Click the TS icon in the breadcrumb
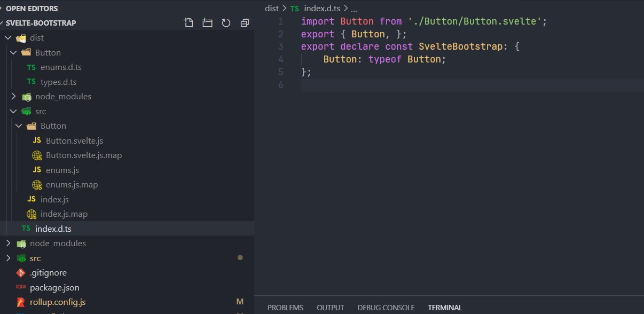The width and height of the screenshot is (644, 314). [x=295, y=9]
